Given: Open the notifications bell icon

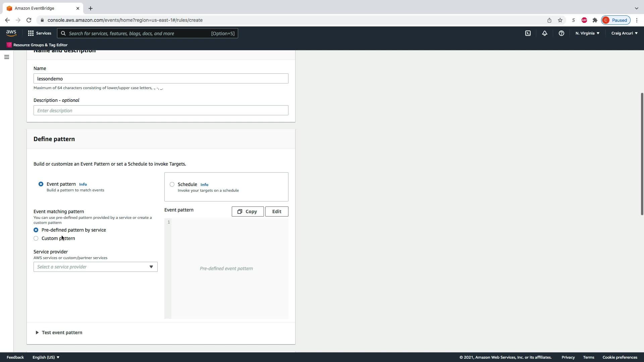Looking at the screenshot, I should tap(544, 33).
